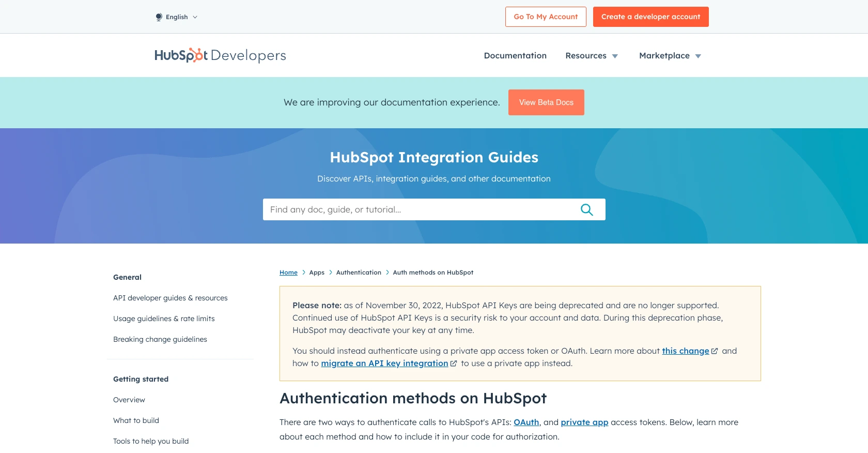Click Go To My Account button
The width and height of the screenshot is (868, 453).
point(546,17)
